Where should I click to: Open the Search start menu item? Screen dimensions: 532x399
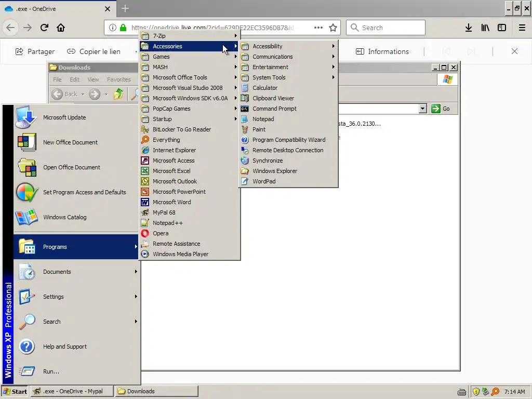76,322
